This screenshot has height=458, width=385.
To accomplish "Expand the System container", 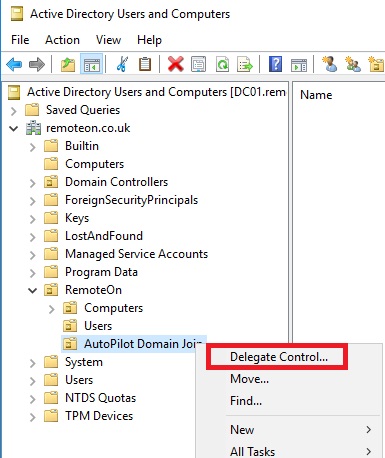I will tap(32, 363).
